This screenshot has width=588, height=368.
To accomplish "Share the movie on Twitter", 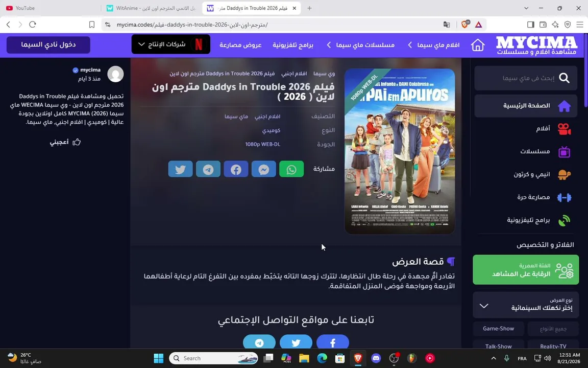I will pos(180,169).
